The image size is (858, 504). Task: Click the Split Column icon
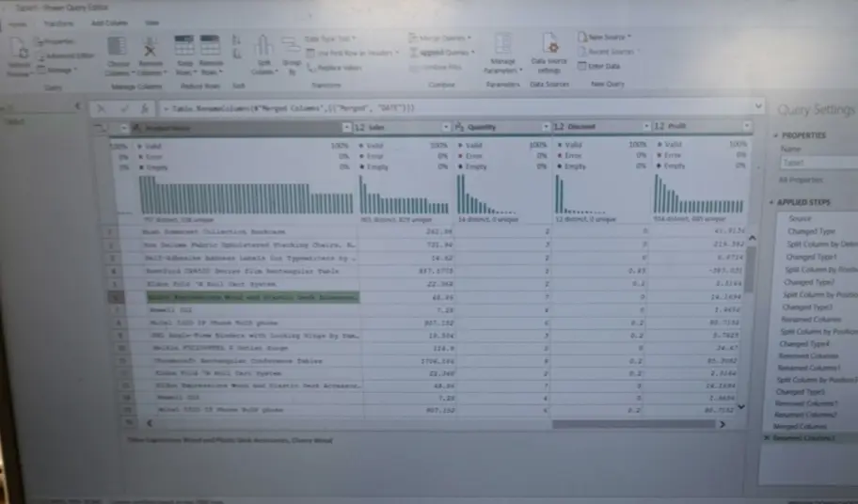coord(263,46)
